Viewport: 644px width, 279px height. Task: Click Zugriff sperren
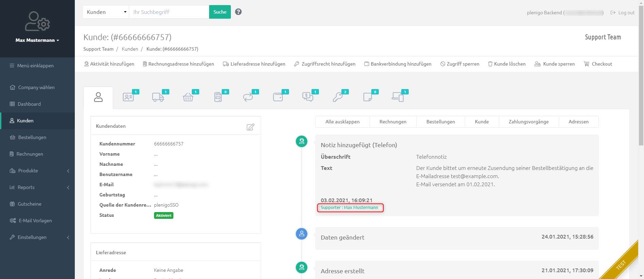coord(460,64)
